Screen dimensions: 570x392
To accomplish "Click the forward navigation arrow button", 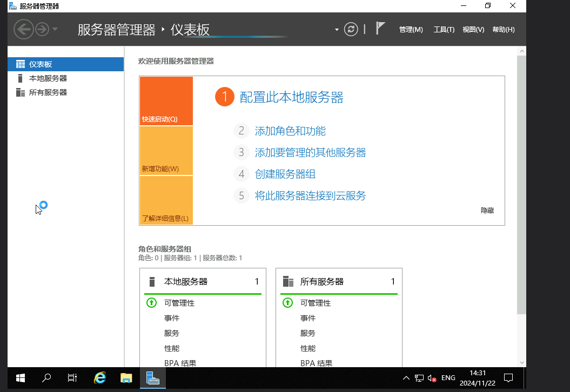I will (42, 29).
